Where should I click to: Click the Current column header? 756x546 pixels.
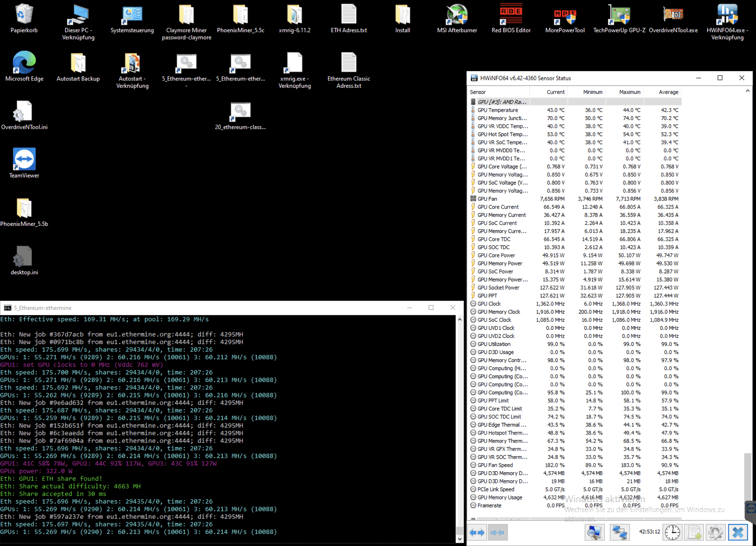coord(549,92)
